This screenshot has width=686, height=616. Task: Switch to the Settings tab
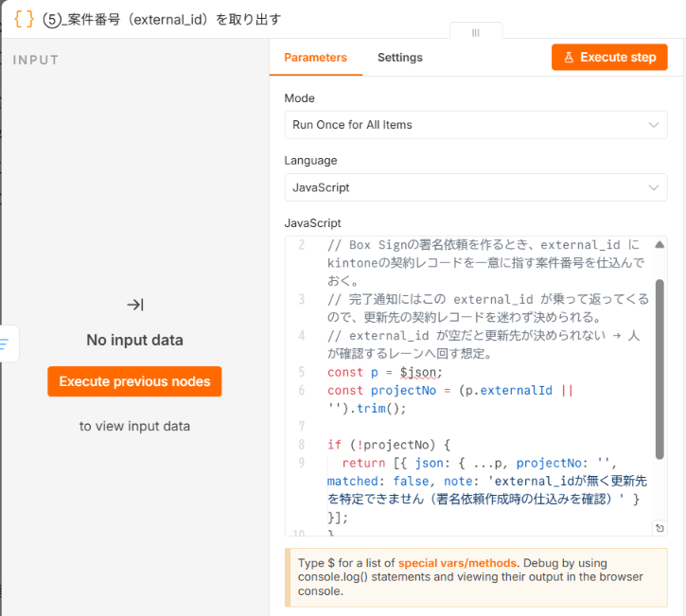[400, 58]
